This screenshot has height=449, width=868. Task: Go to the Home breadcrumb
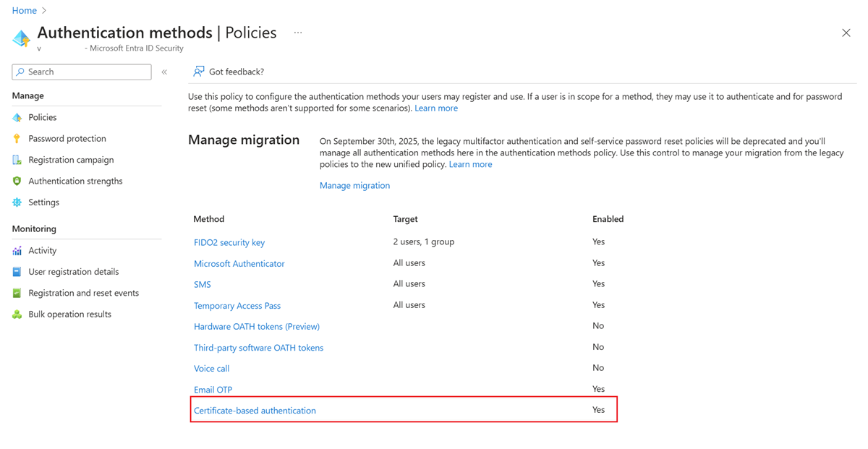click(25, 10)
